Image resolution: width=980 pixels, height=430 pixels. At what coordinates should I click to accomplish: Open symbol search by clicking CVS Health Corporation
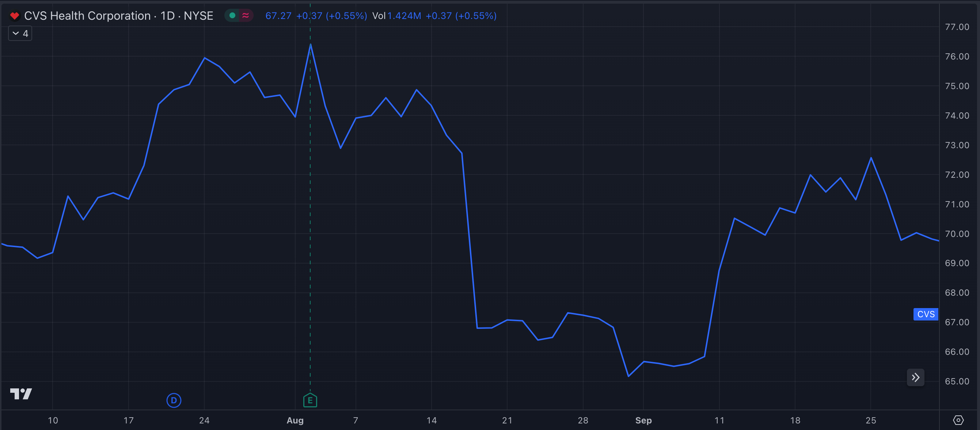tap(87, 16)
